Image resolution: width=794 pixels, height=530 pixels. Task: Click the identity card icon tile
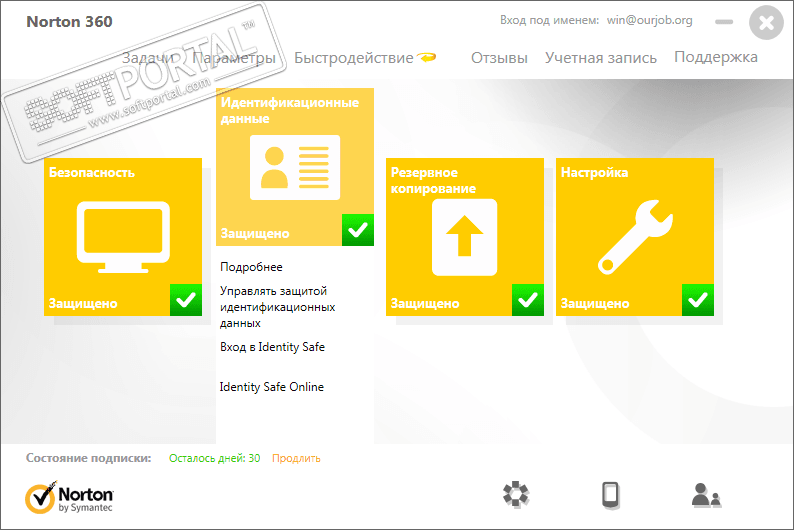pos(295,167)
